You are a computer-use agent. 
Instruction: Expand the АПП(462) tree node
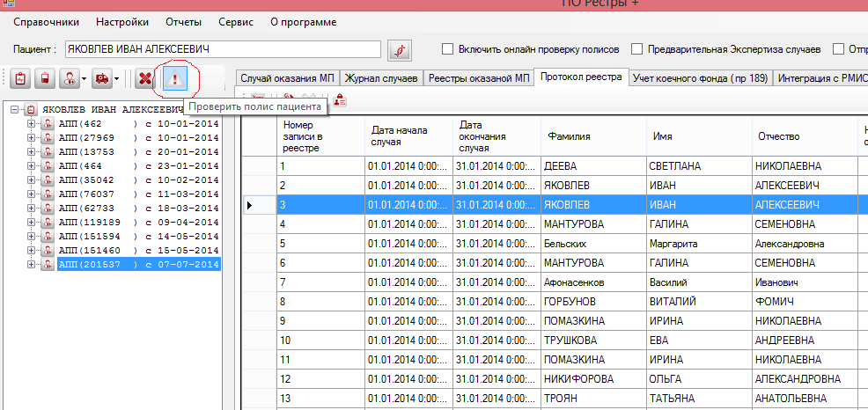click(x=32, y=123)
